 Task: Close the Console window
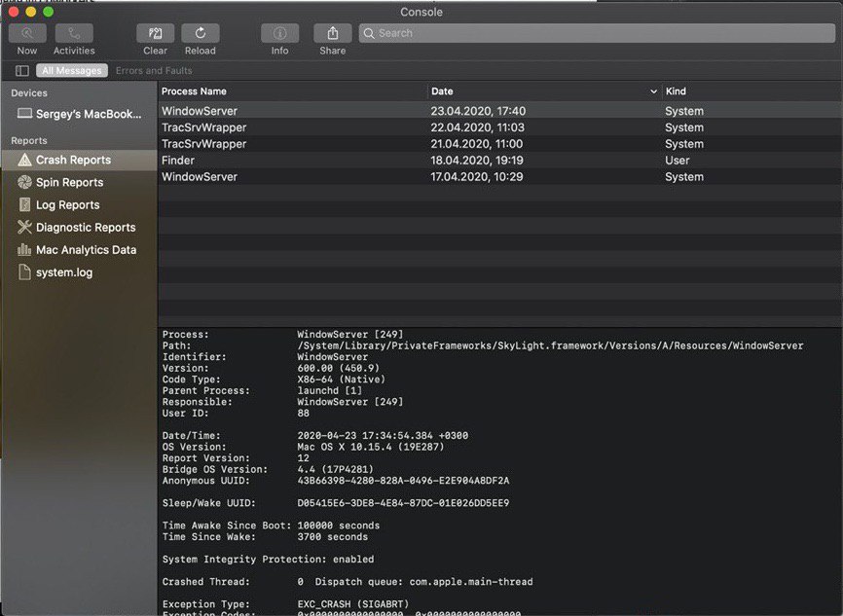(14, 12)
